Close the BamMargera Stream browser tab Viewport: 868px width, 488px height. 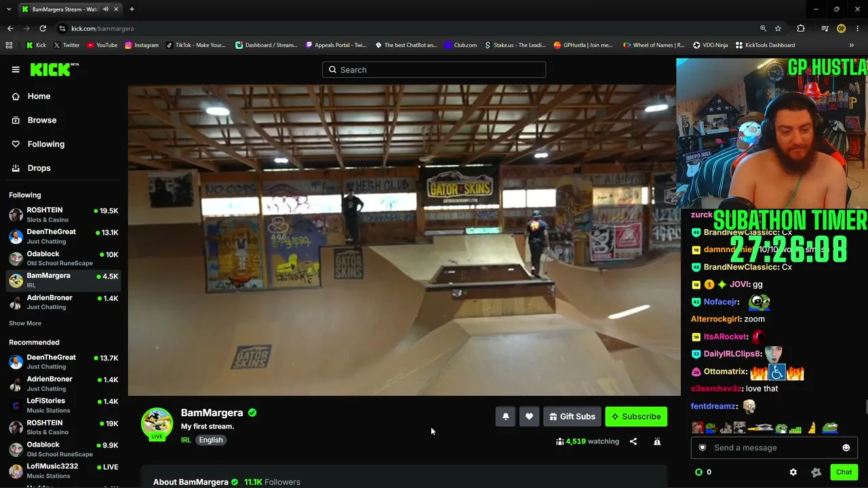click(117, 9)
